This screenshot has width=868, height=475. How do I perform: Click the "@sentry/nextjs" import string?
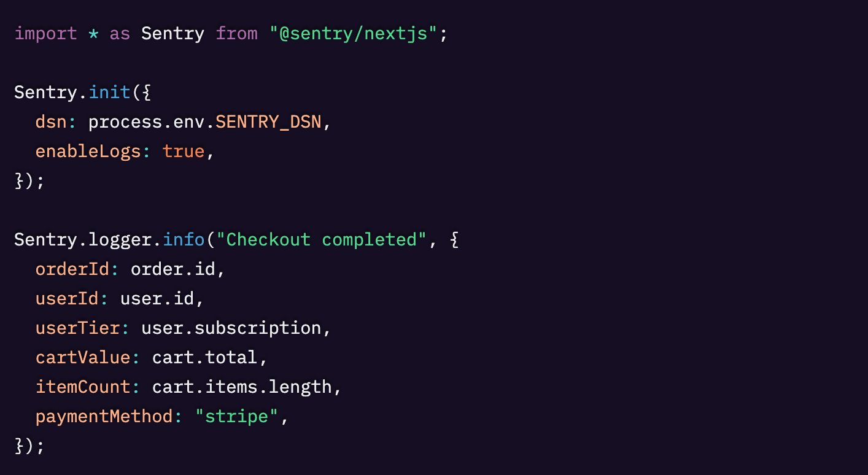point(353,33)
